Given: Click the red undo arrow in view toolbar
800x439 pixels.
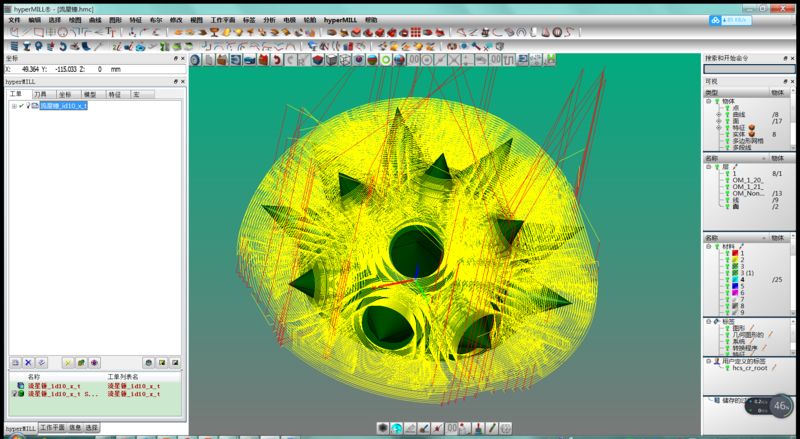Looking at the screenshot, I should point(276,60).
